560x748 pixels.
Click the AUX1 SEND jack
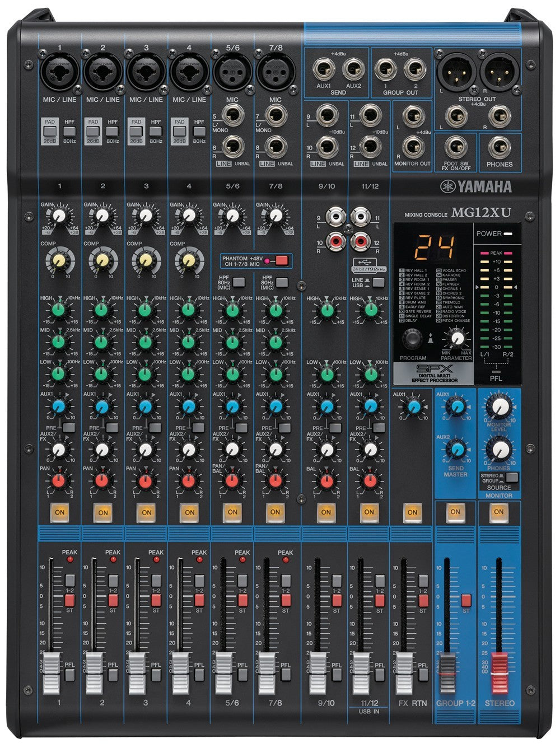[324, 68]
